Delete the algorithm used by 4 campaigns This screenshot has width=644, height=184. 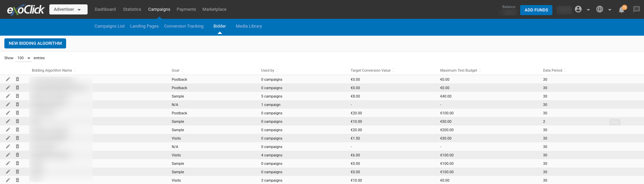[17, 155]
